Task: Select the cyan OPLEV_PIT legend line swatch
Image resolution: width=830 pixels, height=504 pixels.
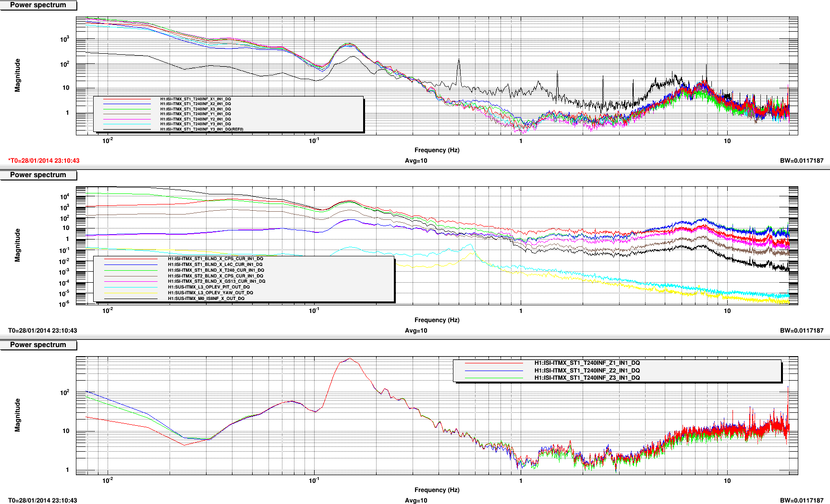Action: 131,287
